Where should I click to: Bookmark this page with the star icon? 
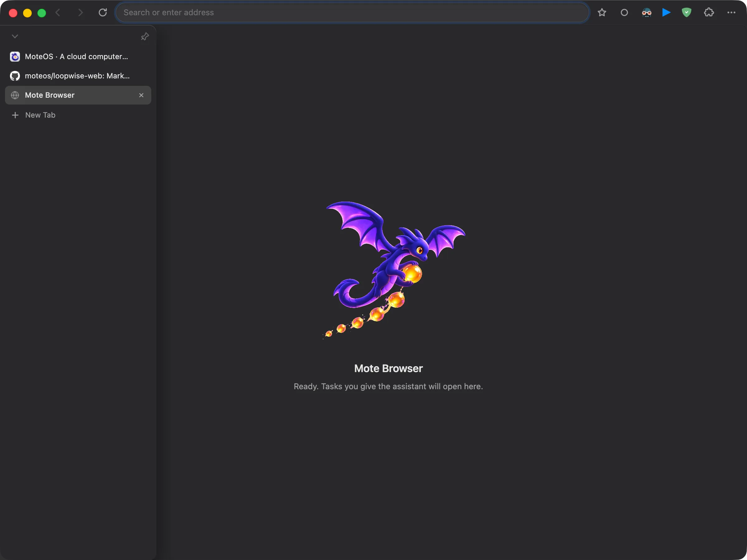coord(602,12)
